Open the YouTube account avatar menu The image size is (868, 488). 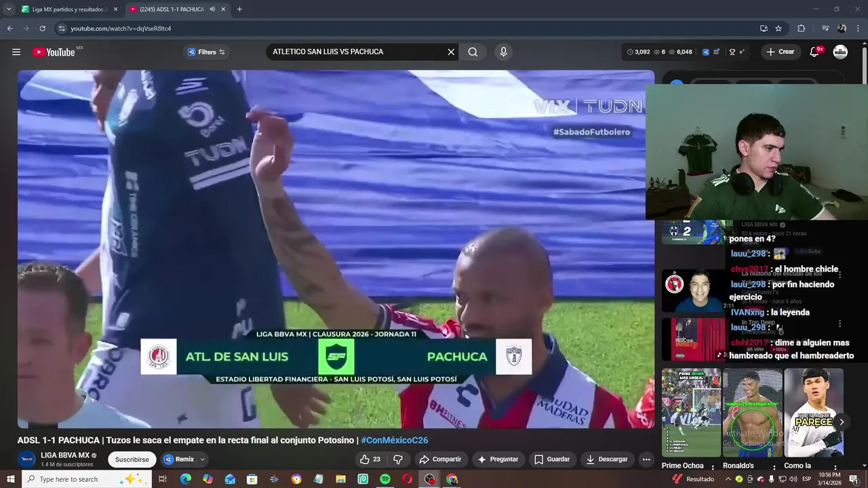tap(841, 52)
